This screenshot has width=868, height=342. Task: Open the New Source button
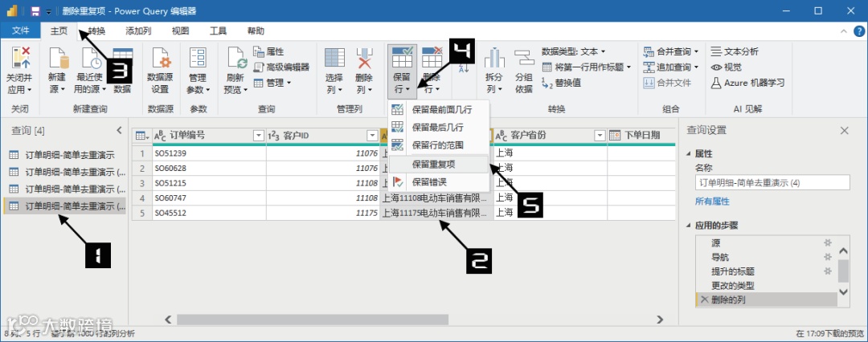coord(57,71)
